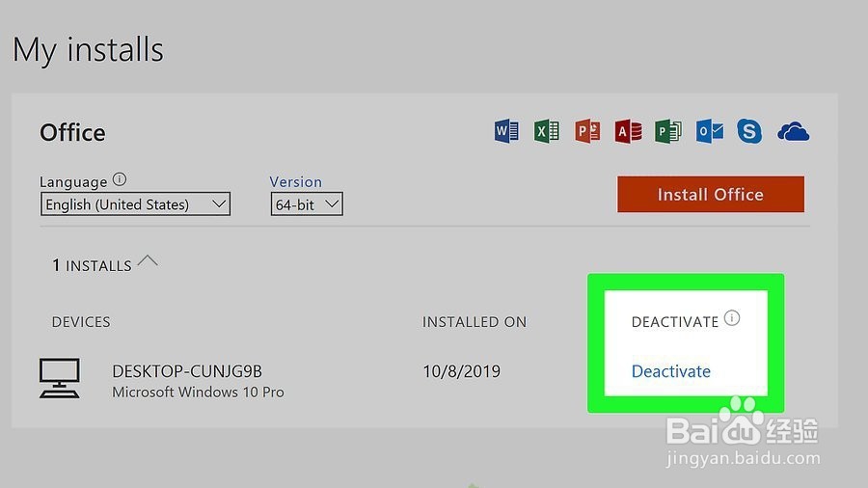
Task: Click the install date 10/8/2019
Action: [462, 371]
